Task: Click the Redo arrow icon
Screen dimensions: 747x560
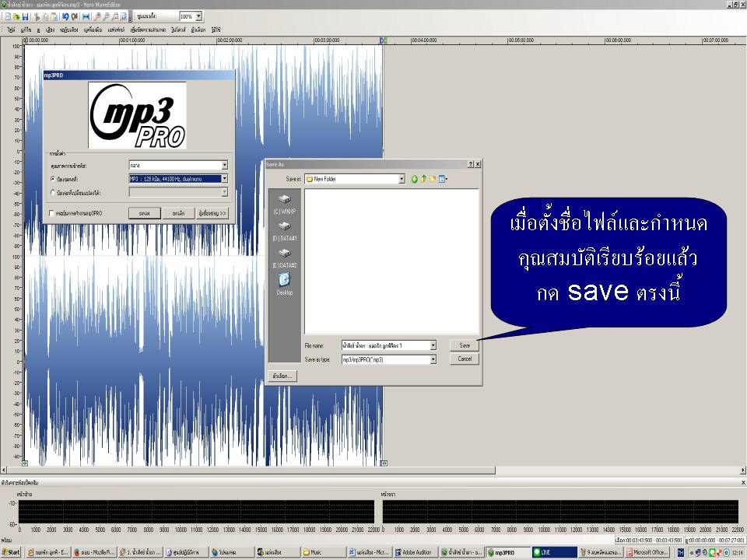Action: [75, 16]
